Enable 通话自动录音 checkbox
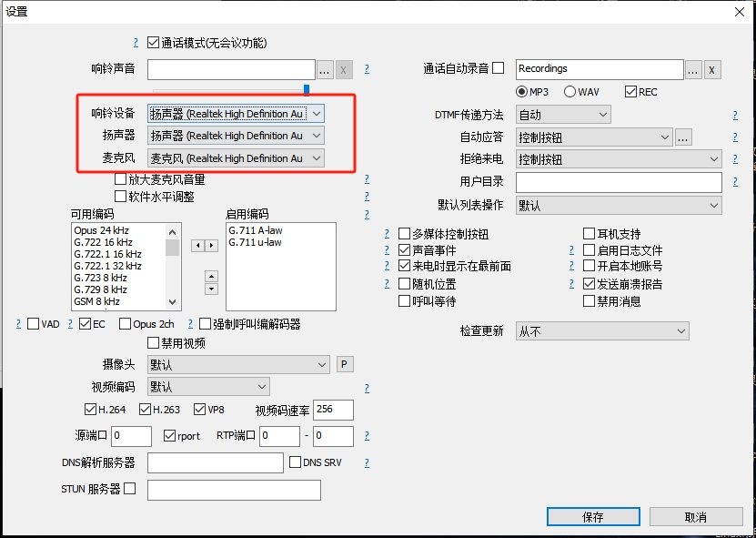Viewport: 756px width, 538px height. 499,68
